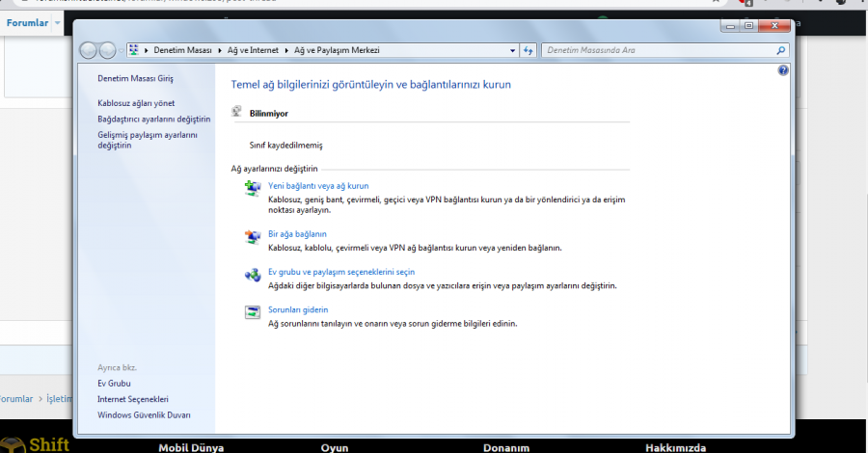Open Internet Seçenekleri link

coord(133,399)
